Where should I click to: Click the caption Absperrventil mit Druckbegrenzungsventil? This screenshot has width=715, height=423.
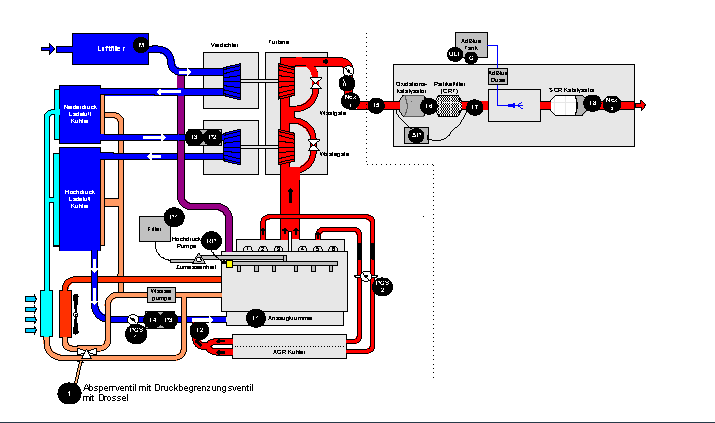[168, 388]
